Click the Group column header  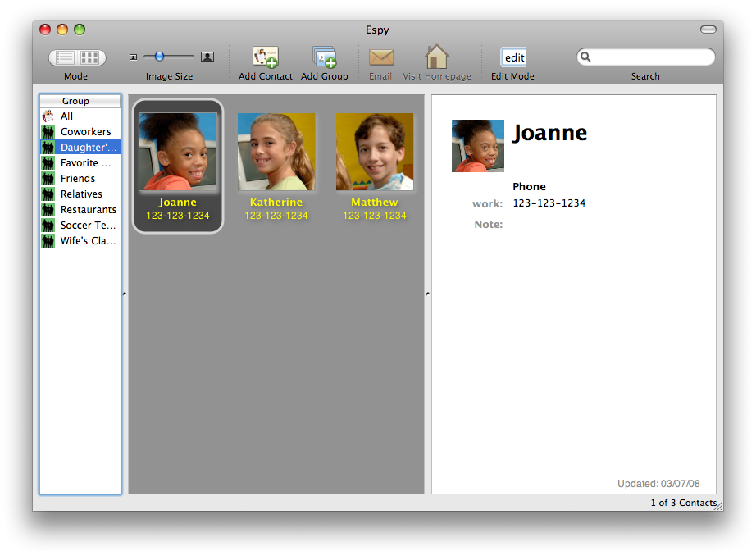point(80,101)
